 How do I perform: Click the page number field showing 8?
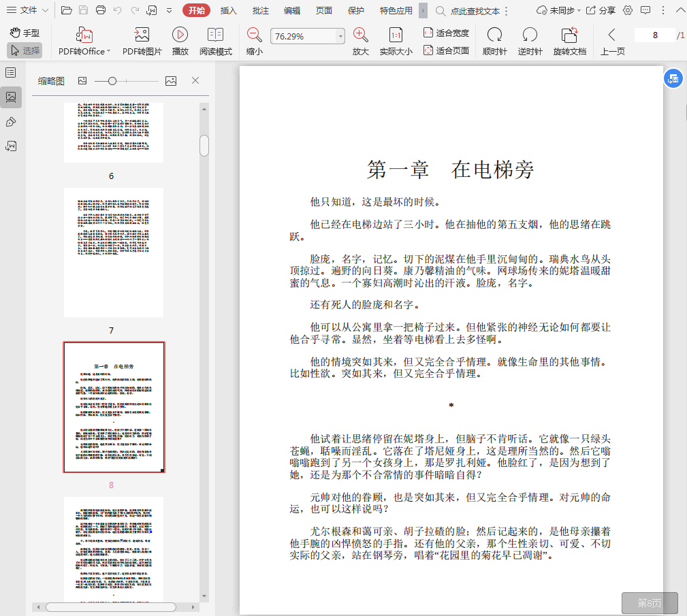point(655,35)
